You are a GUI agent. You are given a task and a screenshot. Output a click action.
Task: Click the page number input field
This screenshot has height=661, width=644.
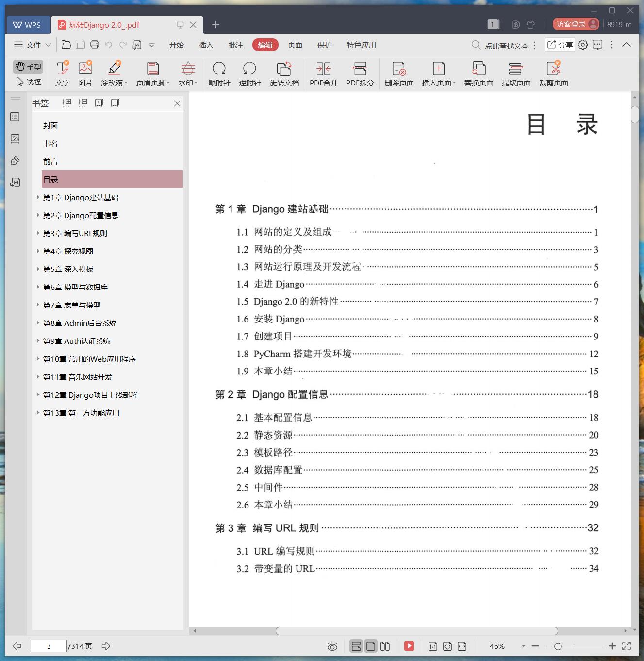tap(49, 646)
